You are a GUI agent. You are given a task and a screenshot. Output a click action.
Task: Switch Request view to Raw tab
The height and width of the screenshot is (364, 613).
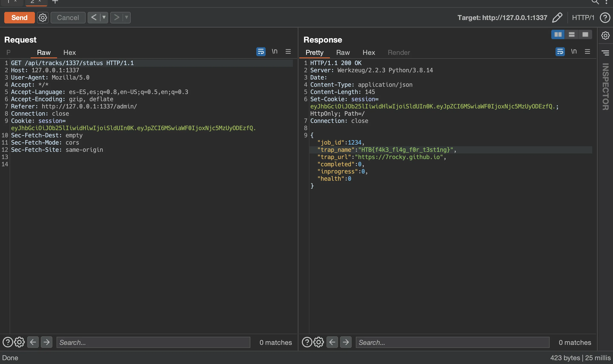pyautogui.click(x=44, y=53)
